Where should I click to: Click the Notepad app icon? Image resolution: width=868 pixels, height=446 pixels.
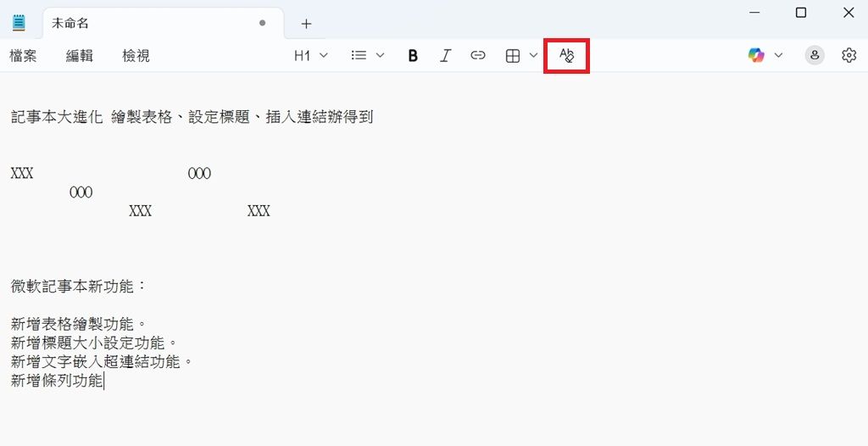[19, 23]
